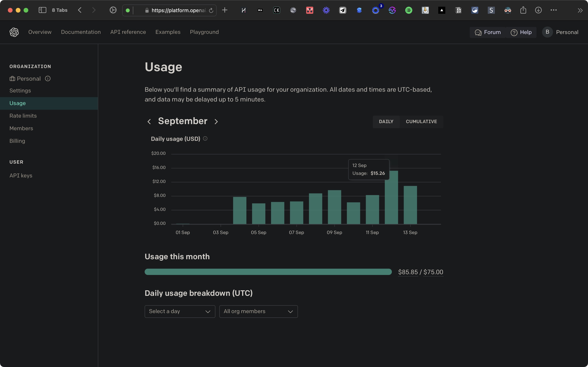This screenshot has width=588, height=367.
Task: Click the $85.85 usage amount
Action: pyautogui.click(x=408, y=272)
